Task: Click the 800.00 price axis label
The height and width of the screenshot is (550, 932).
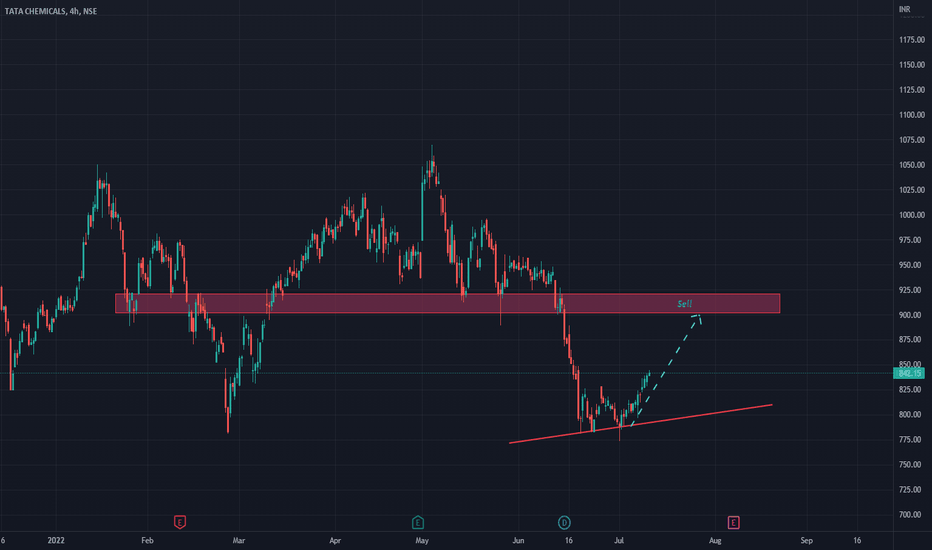Action: coord(912,414)
